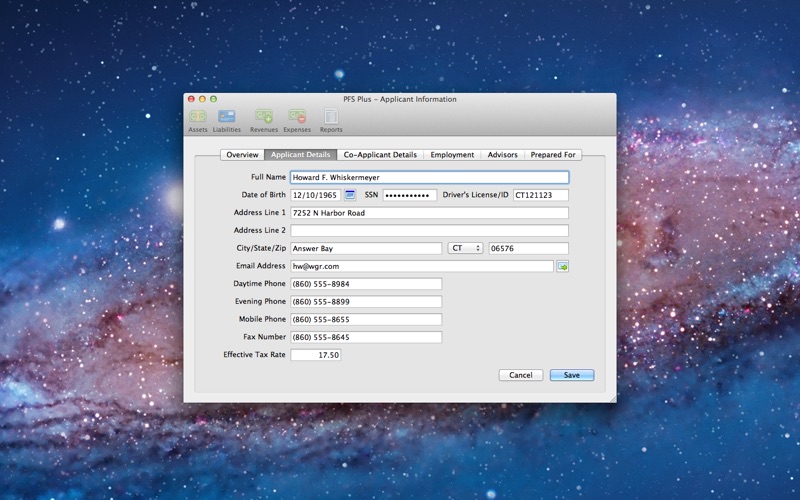Screen dimensions: 800x500
Task: Open the Revenues toolbar icon
Action: pyautogui.click(x=264, y=118)
